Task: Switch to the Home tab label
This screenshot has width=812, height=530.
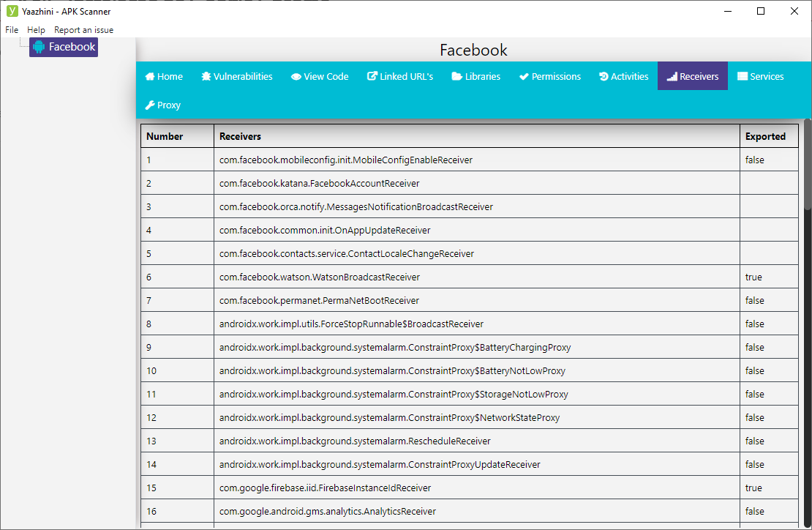Action: click(170, 77)
